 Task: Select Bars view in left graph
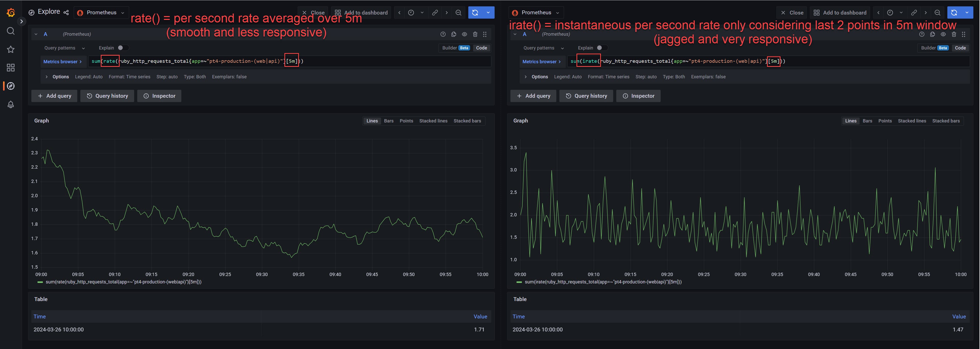(x=388, y=121)
